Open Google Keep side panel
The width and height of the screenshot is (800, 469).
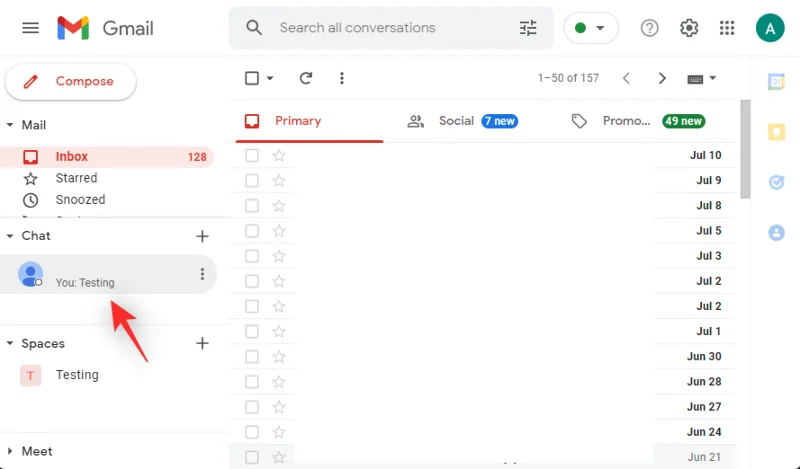(776, 132)
